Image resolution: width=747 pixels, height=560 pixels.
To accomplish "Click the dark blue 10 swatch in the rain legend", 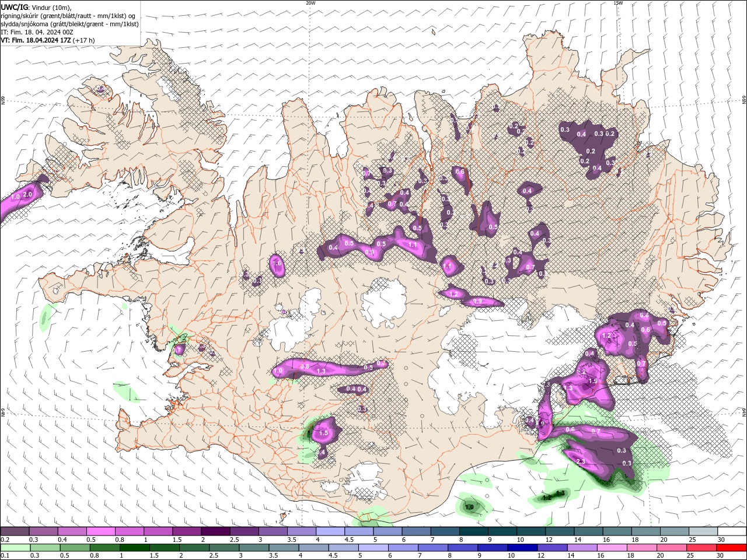I will point(521,548).
